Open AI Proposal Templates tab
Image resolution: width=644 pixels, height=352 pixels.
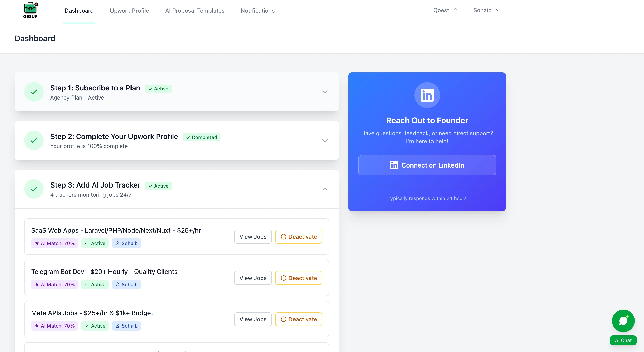[x=195, y=11]
